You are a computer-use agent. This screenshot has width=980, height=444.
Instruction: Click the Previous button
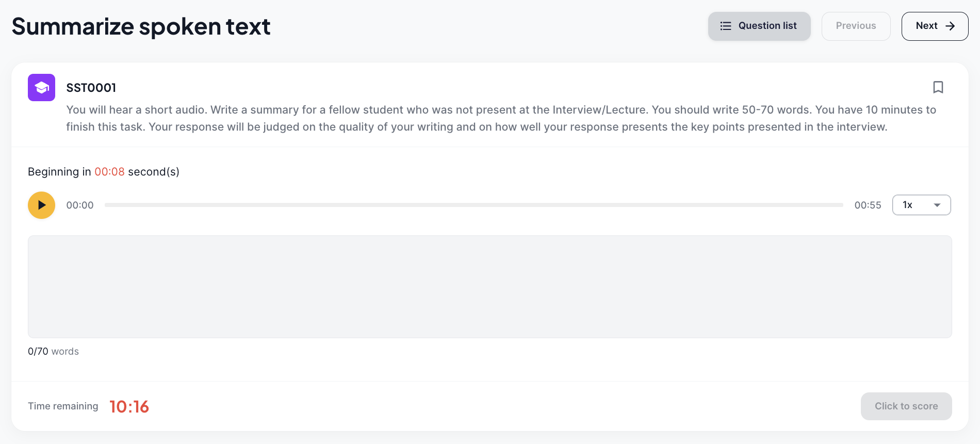pyautogui.click(x=856, y=26)
